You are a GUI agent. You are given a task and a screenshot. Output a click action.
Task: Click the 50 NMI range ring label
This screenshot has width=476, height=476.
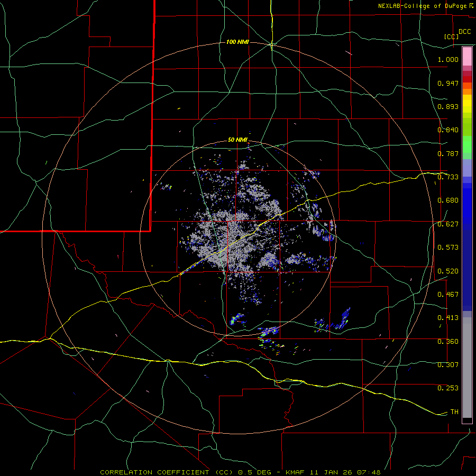[x=237, y=140]
